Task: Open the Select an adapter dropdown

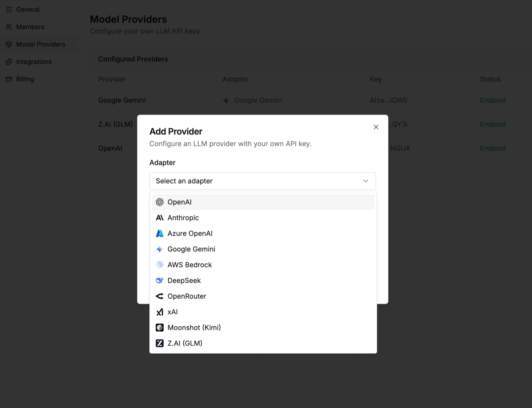Action: click(262, 181)
